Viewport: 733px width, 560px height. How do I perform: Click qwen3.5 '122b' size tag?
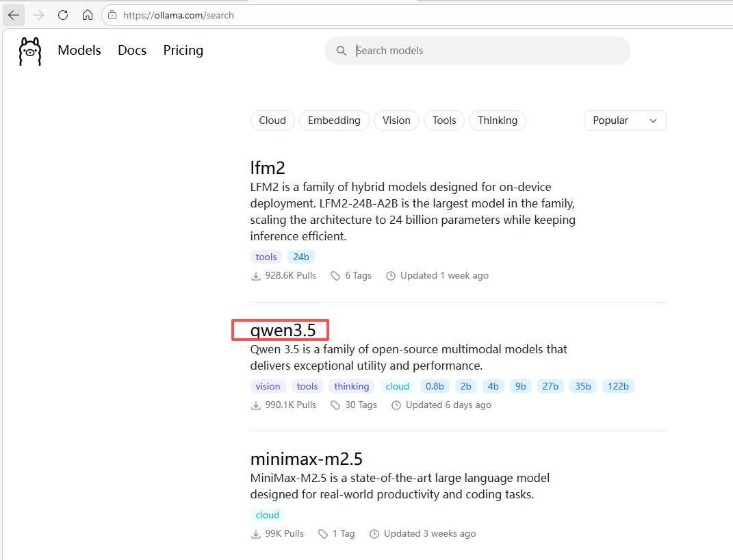pyautogui.click(x=618, y=386)
